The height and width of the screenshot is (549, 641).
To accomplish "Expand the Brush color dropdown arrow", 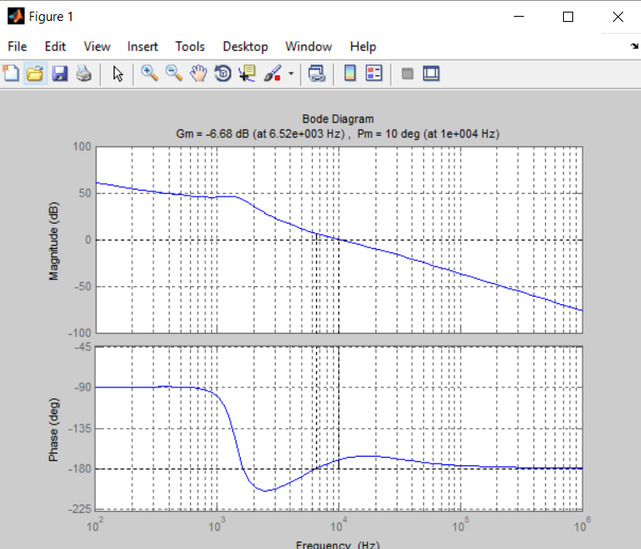I will 291,74.
